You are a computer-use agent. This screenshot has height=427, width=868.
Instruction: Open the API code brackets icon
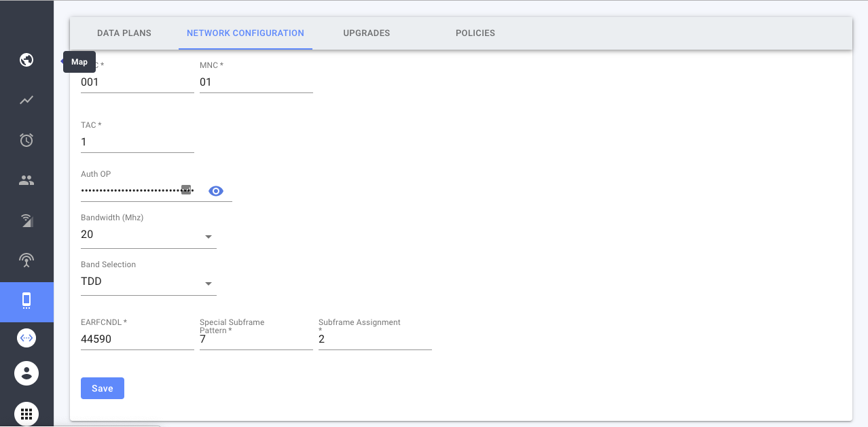[x=26, y=337]
